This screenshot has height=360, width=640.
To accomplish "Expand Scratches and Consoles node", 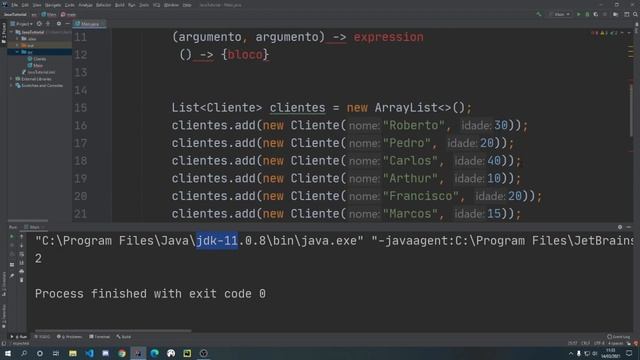I will coord(11,86).
